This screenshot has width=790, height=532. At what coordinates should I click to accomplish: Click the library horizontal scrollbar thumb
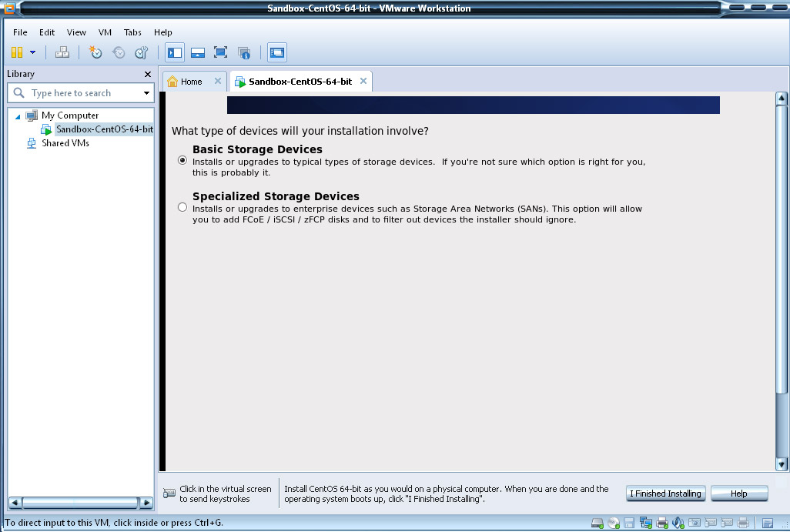pos(81,502)
